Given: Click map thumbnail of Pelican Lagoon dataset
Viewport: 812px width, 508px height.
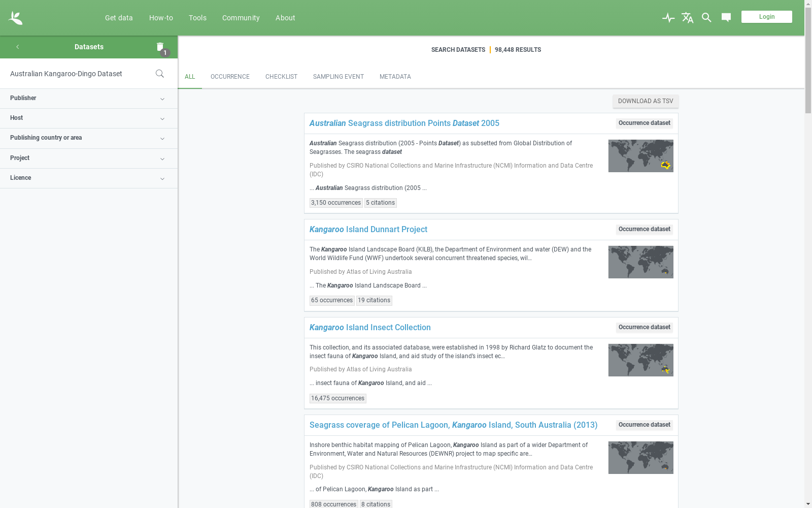Looking at the screenshot, I should 640,458.
